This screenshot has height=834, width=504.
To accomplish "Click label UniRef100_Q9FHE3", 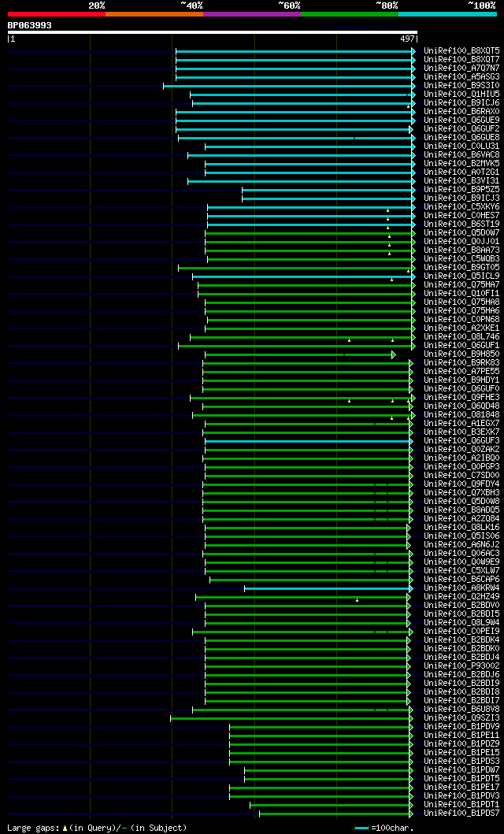I will (462, 398).
